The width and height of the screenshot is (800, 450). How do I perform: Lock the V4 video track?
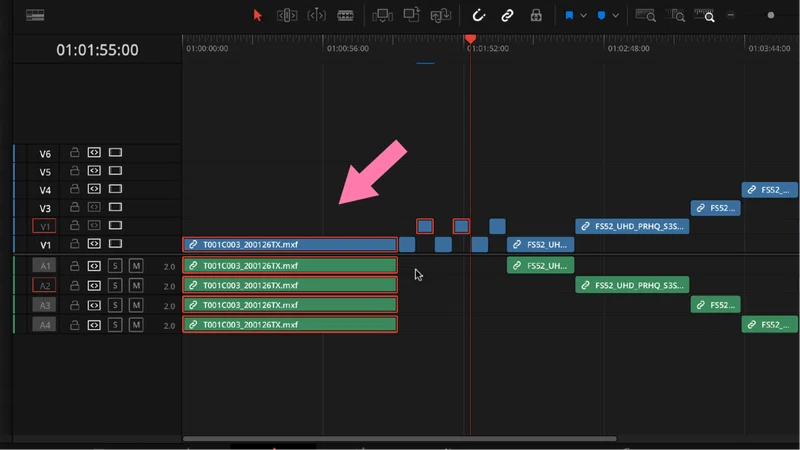(x=74, y=189)
